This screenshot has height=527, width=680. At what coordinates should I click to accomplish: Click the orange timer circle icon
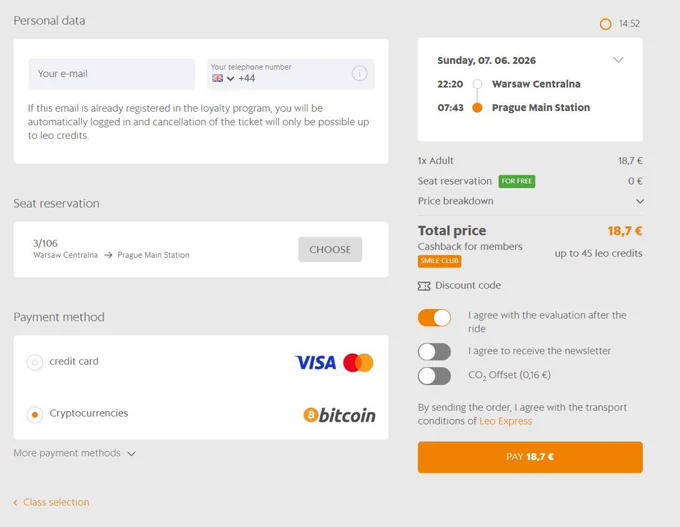coord(605,24)
